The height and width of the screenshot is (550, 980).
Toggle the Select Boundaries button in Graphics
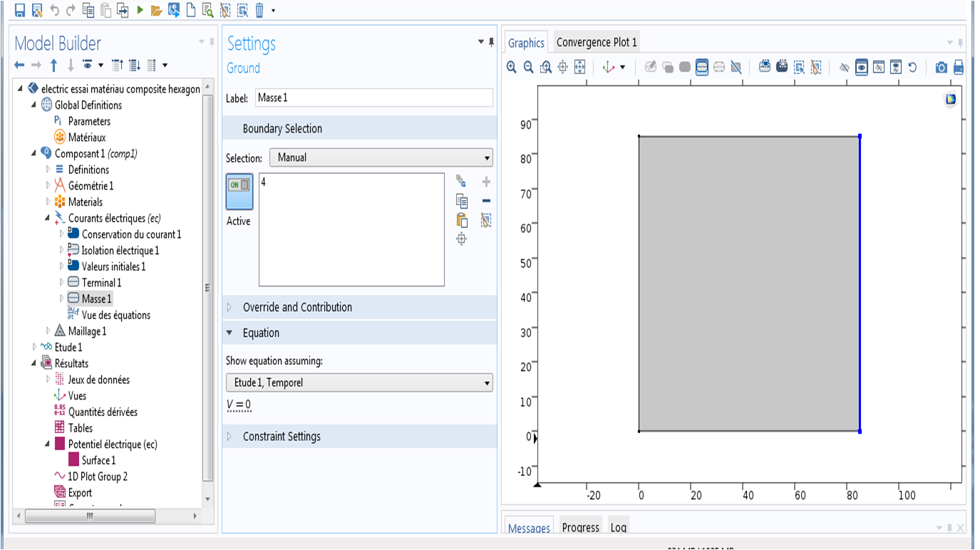point(702,67)
